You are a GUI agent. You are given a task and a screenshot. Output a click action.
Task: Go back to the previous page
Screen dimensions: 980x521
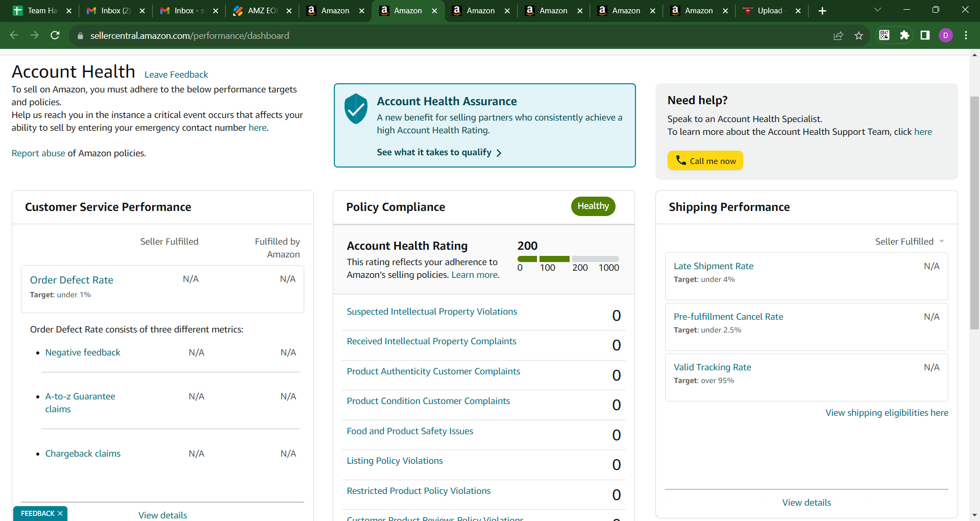[14, 35]
